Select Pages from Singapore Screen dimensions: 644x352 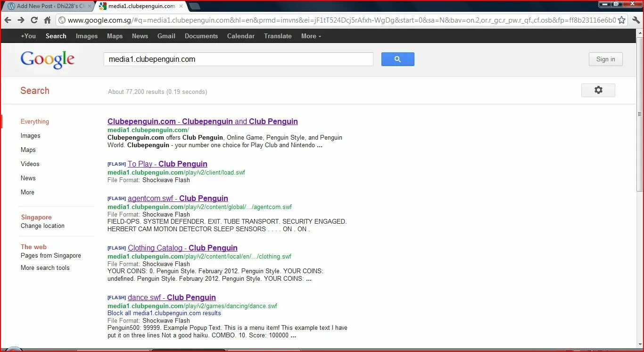(51, 255)
